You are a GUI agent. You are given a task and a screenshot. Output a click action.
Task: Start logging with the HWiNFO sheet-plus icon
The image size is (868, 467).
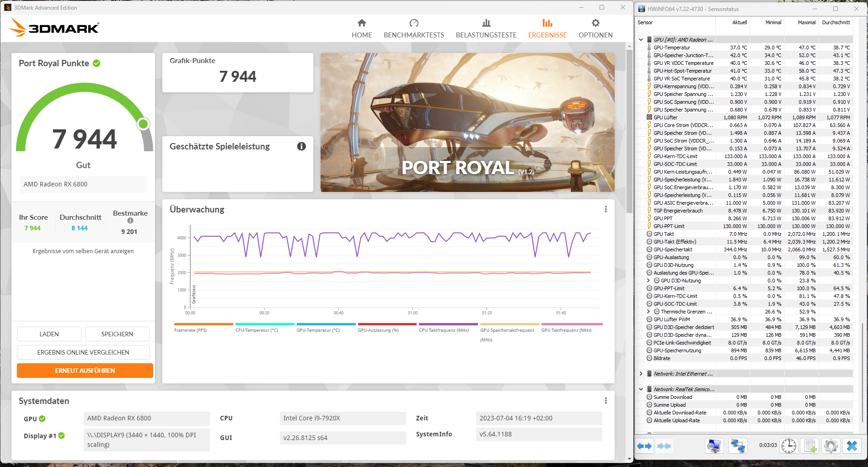(x=810, y=446)
